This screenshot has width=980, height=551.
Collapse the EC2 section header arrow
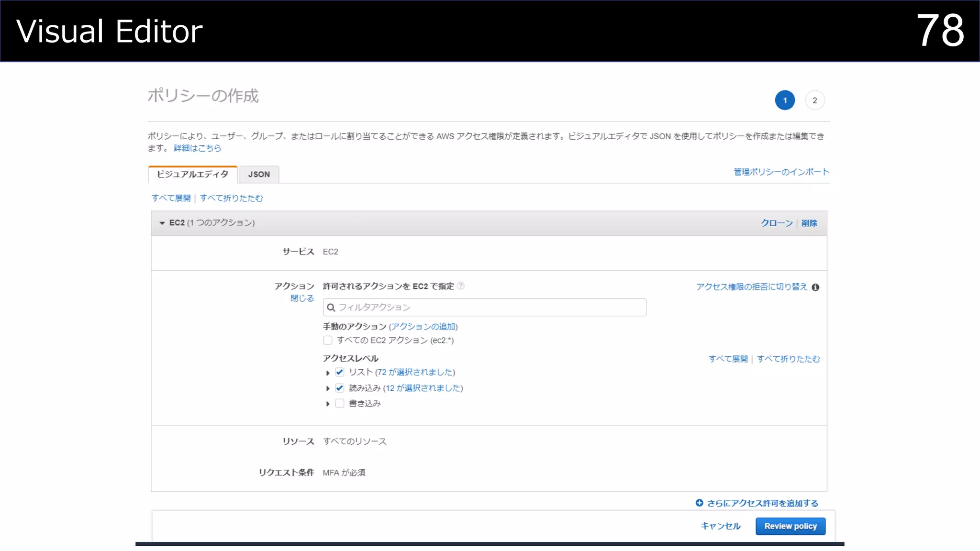click(162, 223)
